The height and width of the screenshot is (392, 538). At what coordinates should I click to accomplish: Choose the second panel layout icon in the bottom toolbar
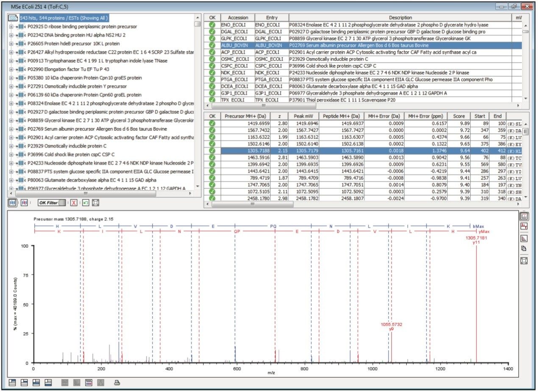pos(25,383)
